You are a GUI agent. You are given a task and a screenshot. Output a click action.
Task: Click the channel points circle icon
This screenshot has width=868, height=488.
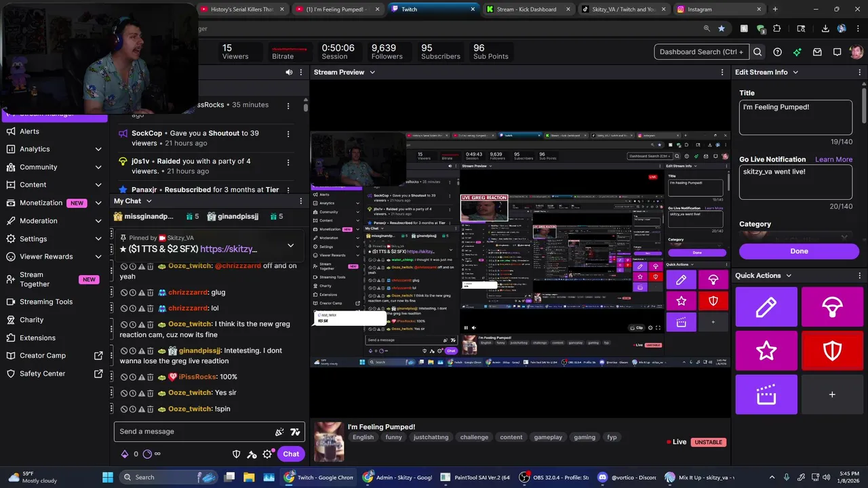tap(148, 454)
